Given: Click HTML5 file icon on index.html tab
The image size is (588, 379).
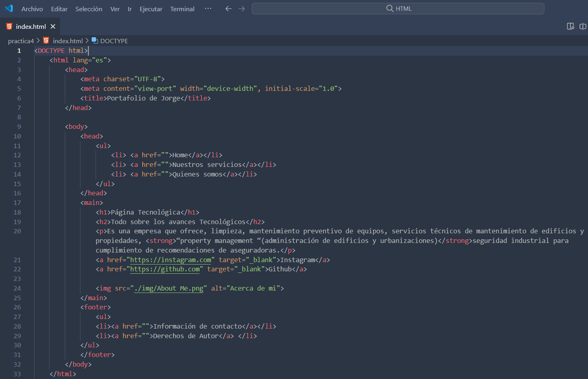Looking at the screenshot, I should coord(9,26).
